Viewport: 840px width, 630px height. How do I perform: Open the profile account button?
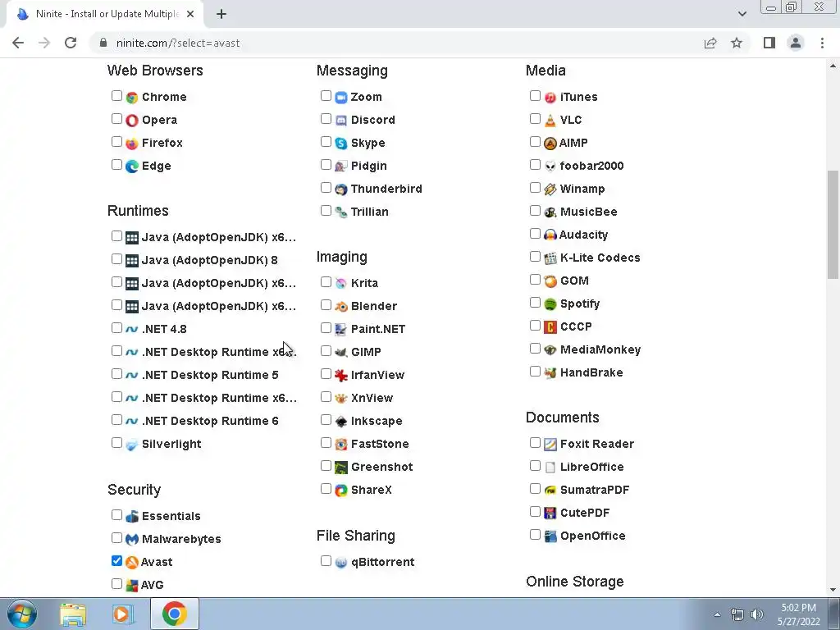796,43
